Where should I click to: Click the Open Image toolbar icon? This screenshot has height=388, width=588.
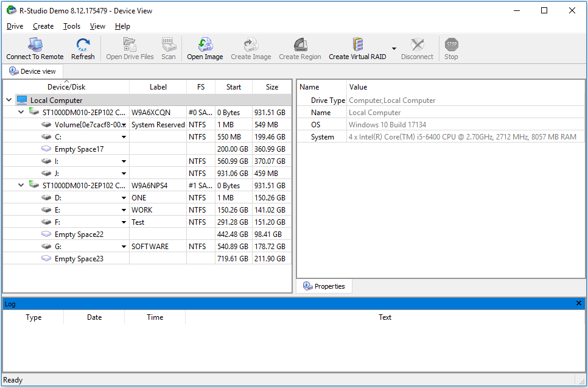pyautogui.click(x=205, y=44)
